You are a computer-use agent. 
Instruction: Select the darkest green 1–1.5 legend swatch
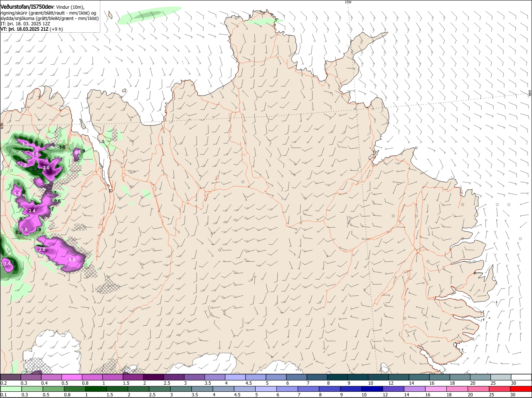coord(96,389)
